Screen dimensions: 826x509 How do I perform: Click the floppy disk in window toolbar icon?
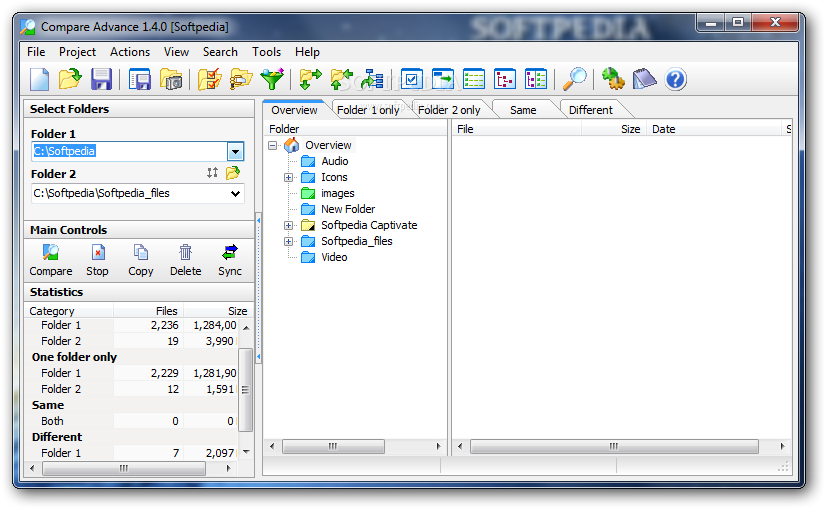click(140, 80)
